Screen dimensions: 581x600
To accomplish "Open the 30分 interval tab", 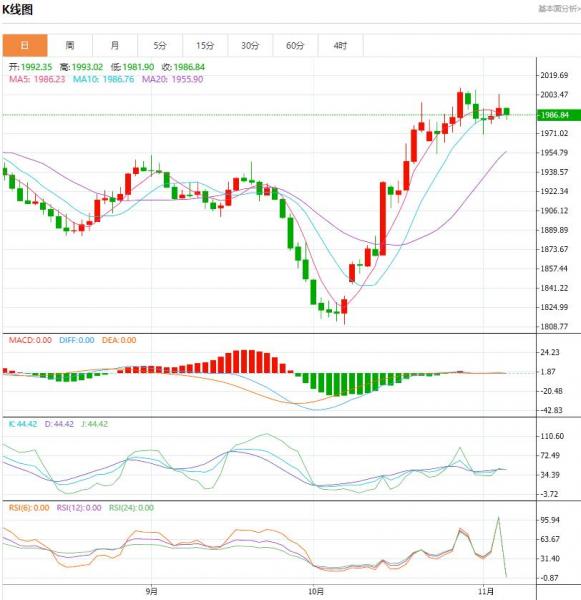I will point(250,46).
